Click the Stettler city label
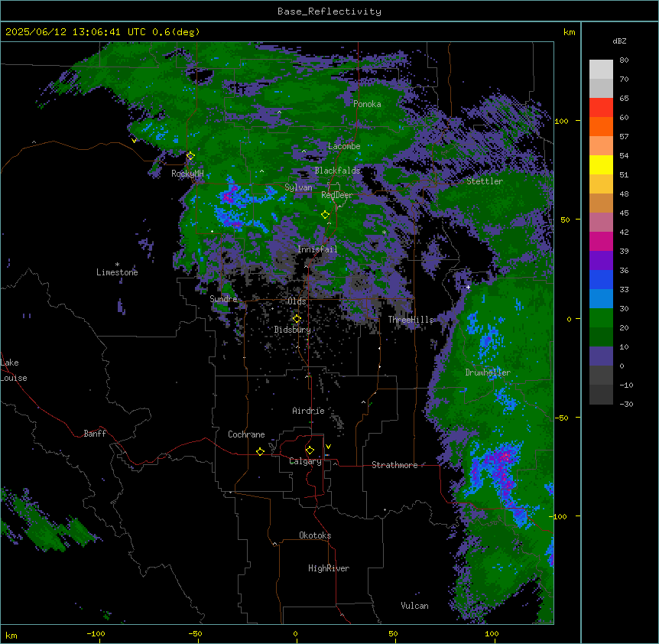This screenshot has width=659, height=644. point(485,181)
